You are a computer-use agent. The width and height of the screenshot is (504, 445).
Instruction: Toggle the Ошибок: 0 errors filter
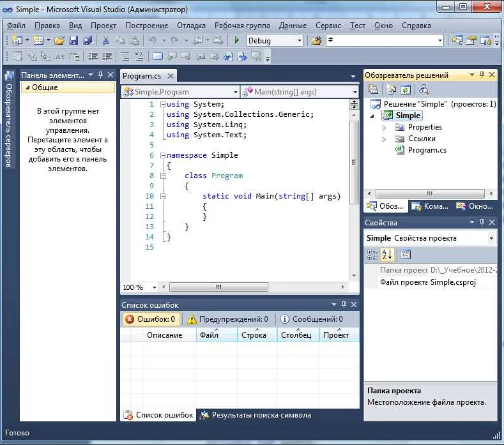(x=150, y=319)
